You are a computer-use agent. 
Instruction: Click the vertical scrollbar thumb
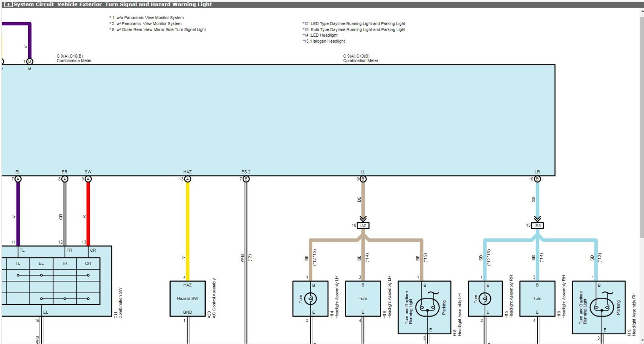click(642, 127)
